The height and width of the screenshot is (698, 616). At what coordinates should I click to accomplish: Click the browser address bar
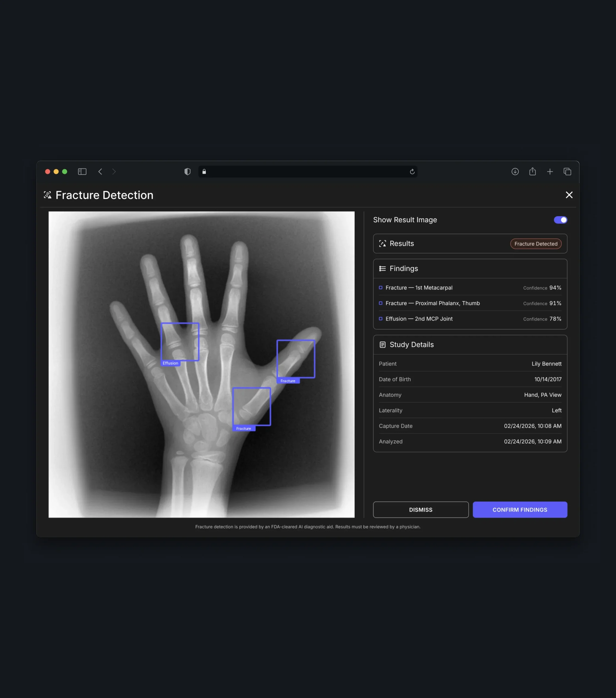click(308, 172)
